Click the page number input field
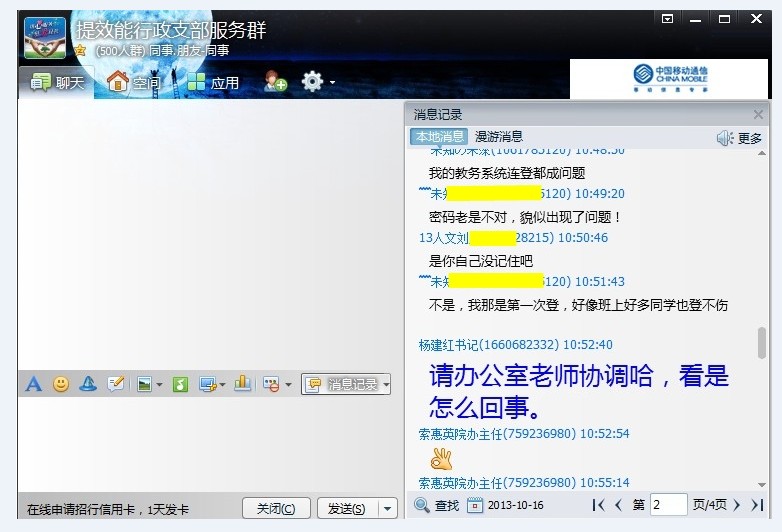The image size is (782, 532). pos(668,506)
